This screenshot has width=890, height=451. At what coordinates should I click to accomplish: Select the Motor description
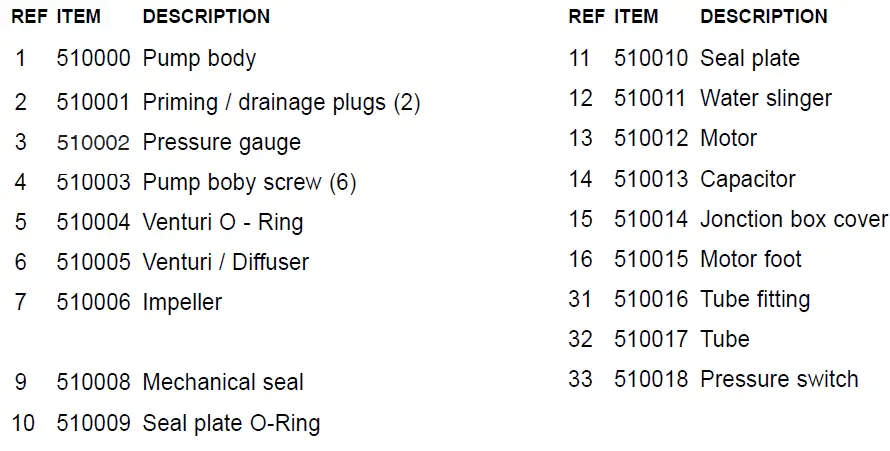coord(728,138)
